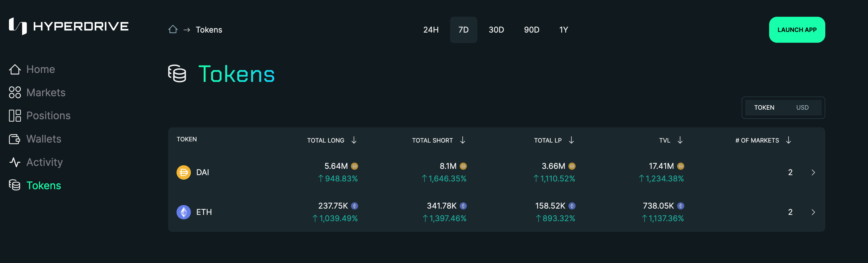Click the DAI token logo in the row
Image resolution: width=868 pixels, height=263 pixels.
coord(184,172)
